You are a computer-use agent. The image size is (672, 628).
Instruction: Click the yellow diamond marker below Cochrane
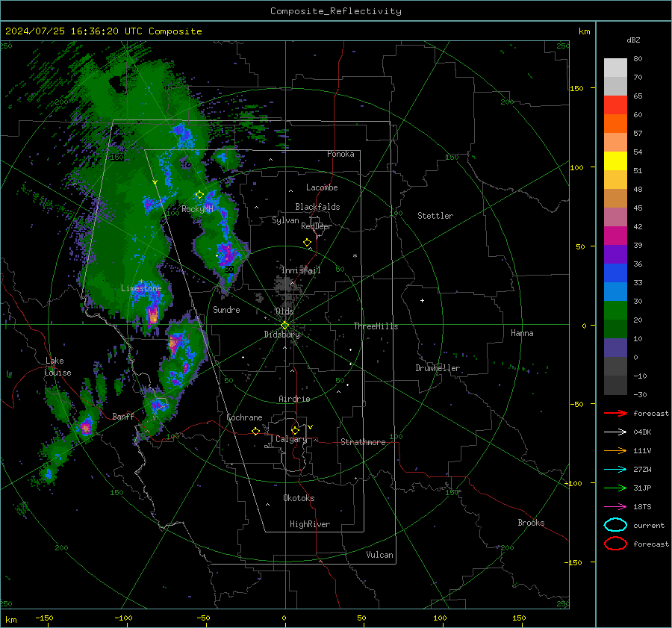[x=256, y=432]
